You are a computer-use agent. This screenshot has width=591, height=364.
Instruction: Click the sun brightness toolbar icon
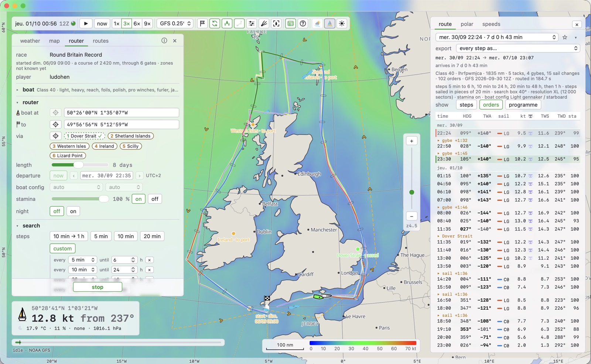(x=342, y=24)
